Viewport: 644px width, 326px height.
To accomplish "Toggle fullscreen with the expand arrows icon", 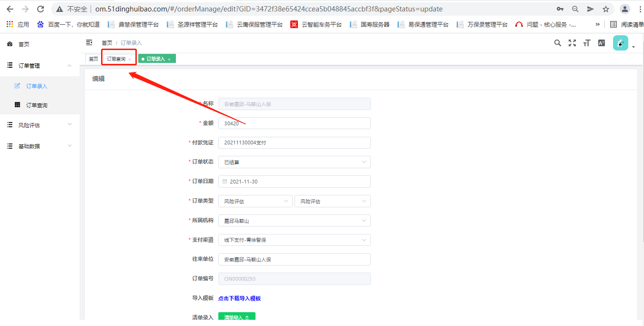I will click(572, 43).
